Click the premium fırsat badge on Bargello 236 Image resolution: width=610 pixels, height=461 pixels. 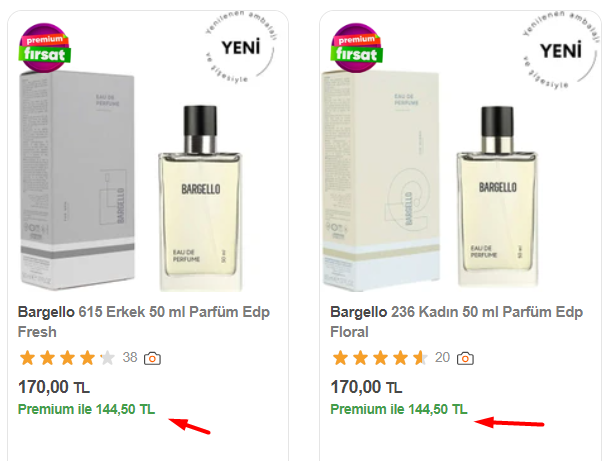coord(356,48)
